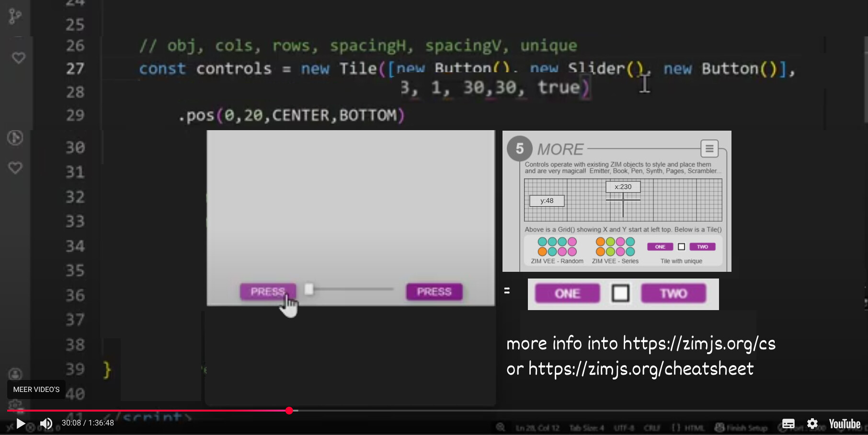Click the heart icon beside line 31
The width and height of the screenshot is (868, 435).
tap(15, 168)
